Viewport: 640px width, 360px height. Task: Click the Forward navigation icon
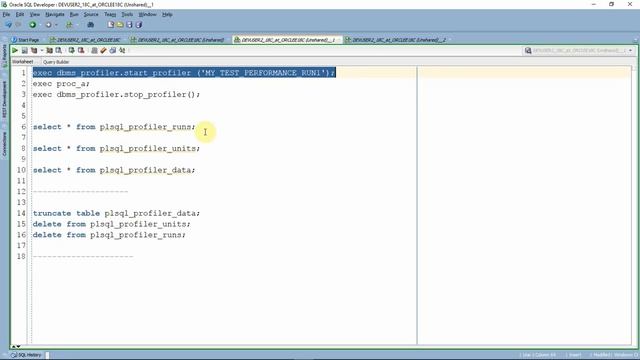(x=48, y=25)
